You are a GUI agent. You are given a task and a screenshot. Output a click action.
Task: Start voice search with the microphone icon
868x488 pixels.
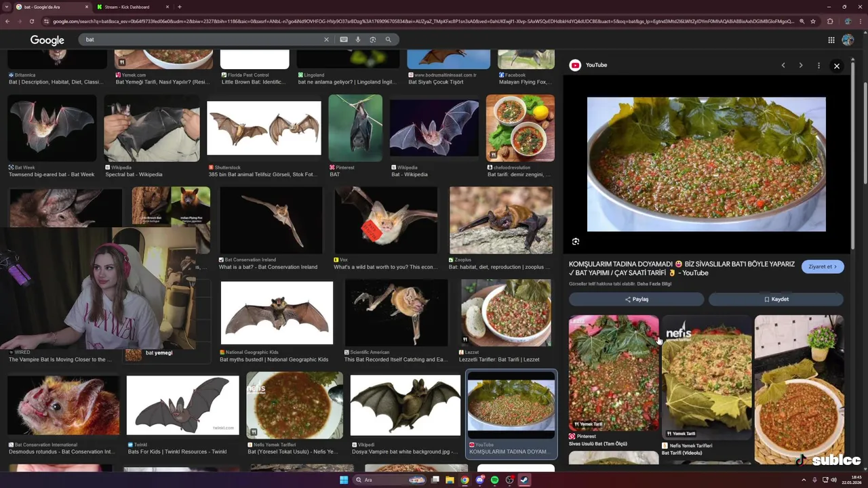(x=358, y=39)
